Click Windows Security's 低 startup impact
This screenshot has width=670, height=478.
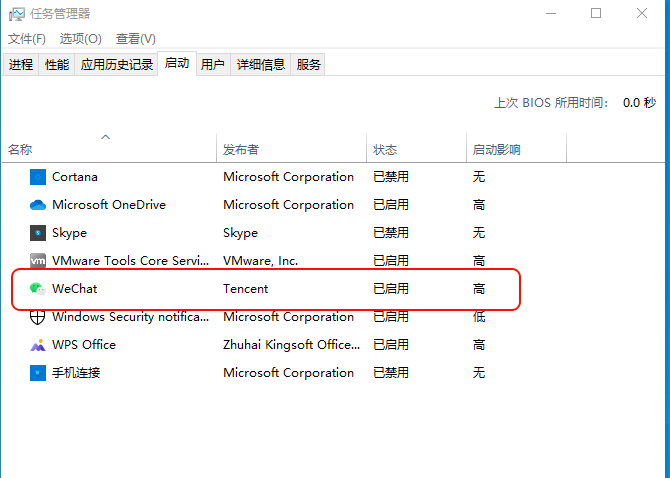pyautogui.click(x=479, y=317)
